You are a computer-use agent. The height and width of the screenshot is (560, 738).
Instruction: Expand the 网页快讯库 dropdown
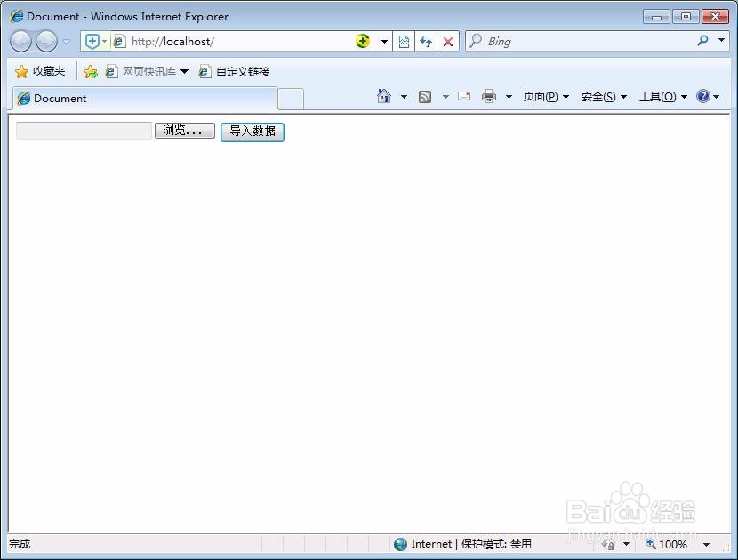click(x=184, y=71)
